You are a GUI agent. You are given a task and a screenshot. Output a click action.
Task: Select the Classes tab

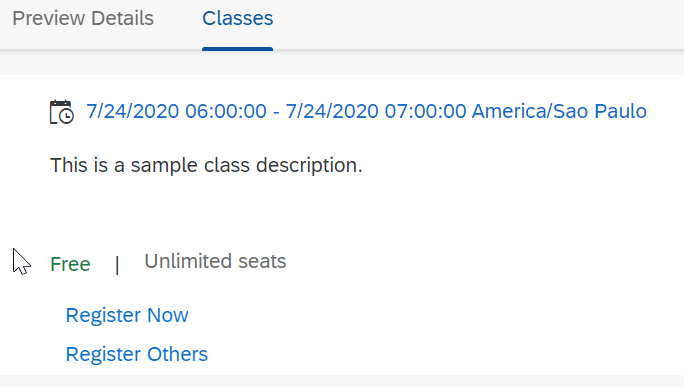238,18
